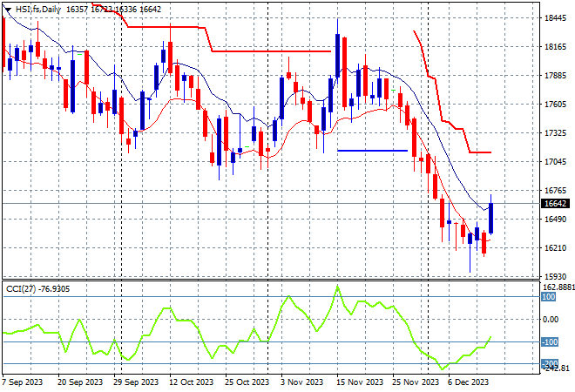Click the green CCI peak near 15 Nov
This screenshot has width=575, height=392.
(337, 287)
